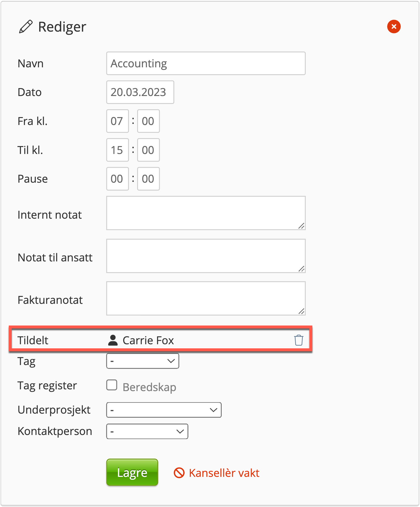
Task: Click the person icon beside Carrie Fox
Action: [x=113, y=340]
